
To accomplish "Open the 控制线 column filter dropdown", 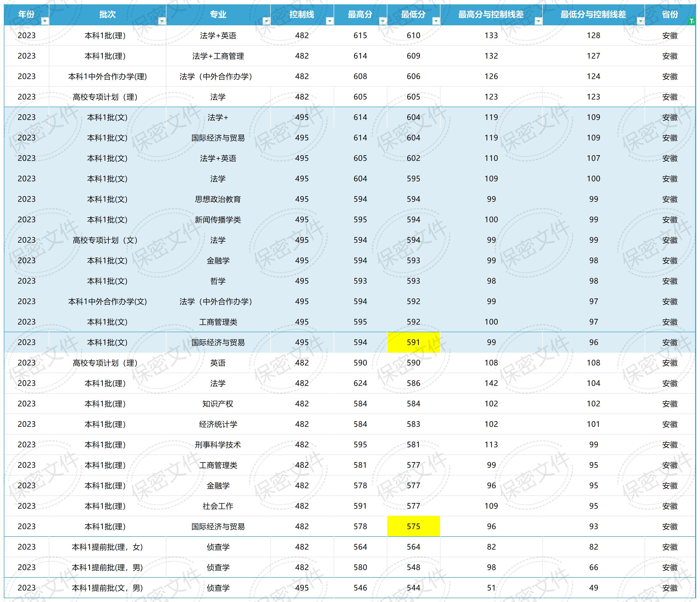I will coord(329,21).
